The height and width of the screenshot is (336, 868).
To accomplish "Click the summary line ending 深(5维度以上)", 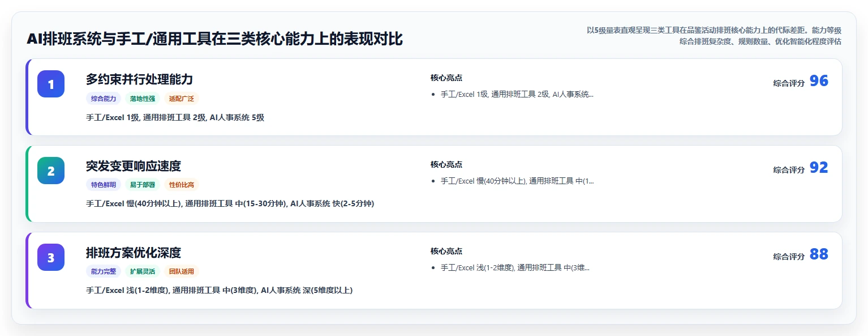I will tap(219, 290).
